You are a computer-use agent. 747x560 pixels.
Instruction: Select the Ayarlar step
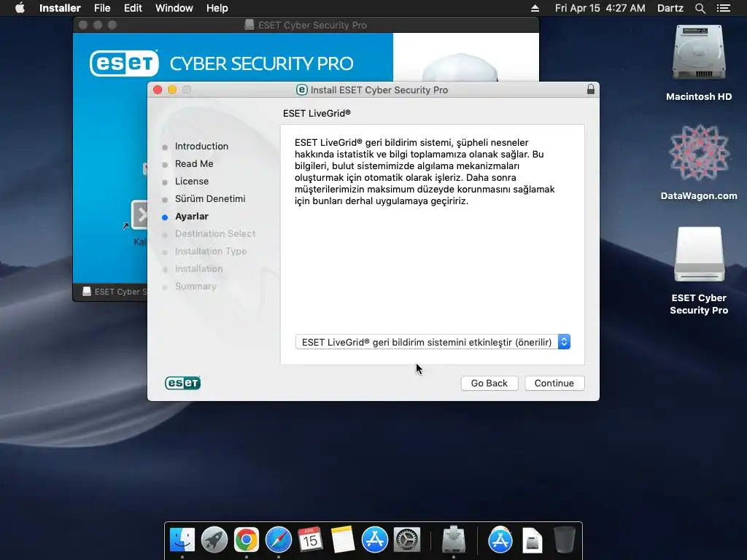click(x=192, y=216)
